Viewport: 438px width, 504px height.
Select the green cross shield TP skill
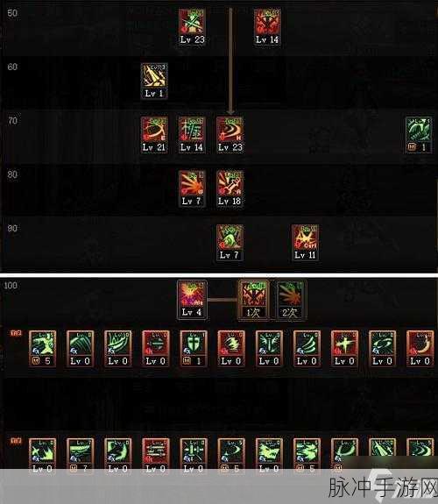[193, 349]
